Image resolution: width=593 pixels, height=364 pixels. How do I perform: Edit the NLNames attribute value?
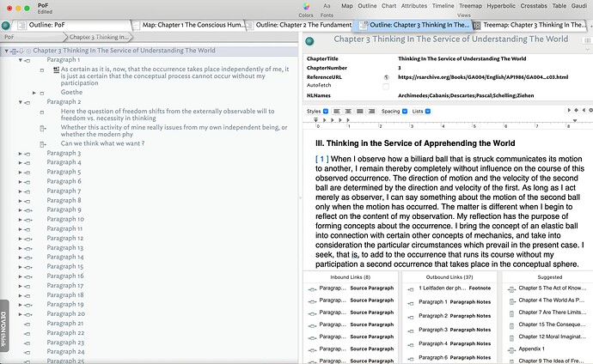(x=466, y=95)
